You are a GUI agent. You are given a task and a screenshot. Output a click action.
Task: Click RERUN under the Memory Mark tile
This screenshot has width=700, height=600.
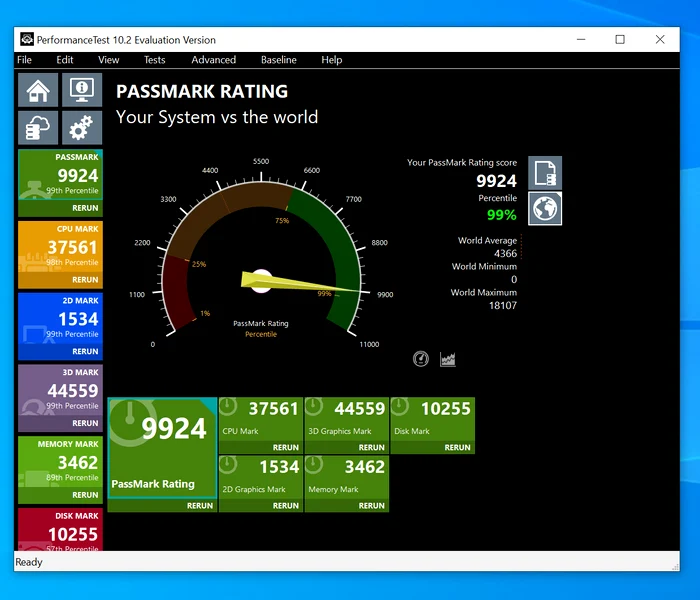coord(371,506)
